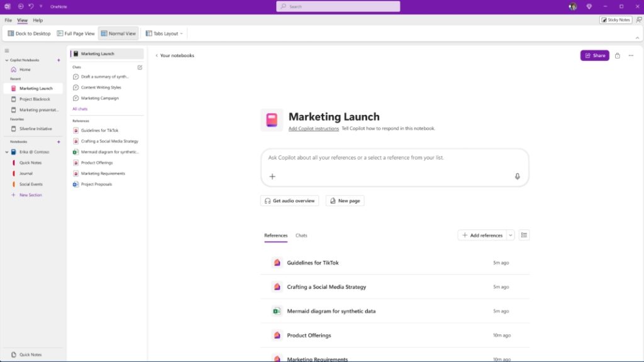The width and height of the screenshot is (644, 362).
Task: Open the user profile picture
Action: coord(572,6)
